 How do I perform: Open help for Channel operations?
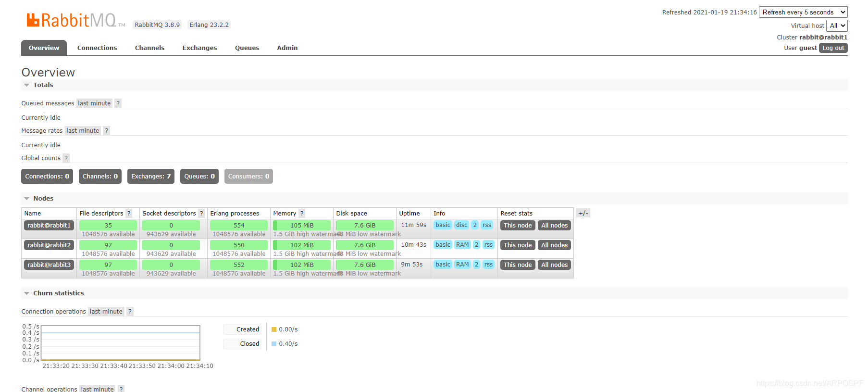(x=121, y=389)
